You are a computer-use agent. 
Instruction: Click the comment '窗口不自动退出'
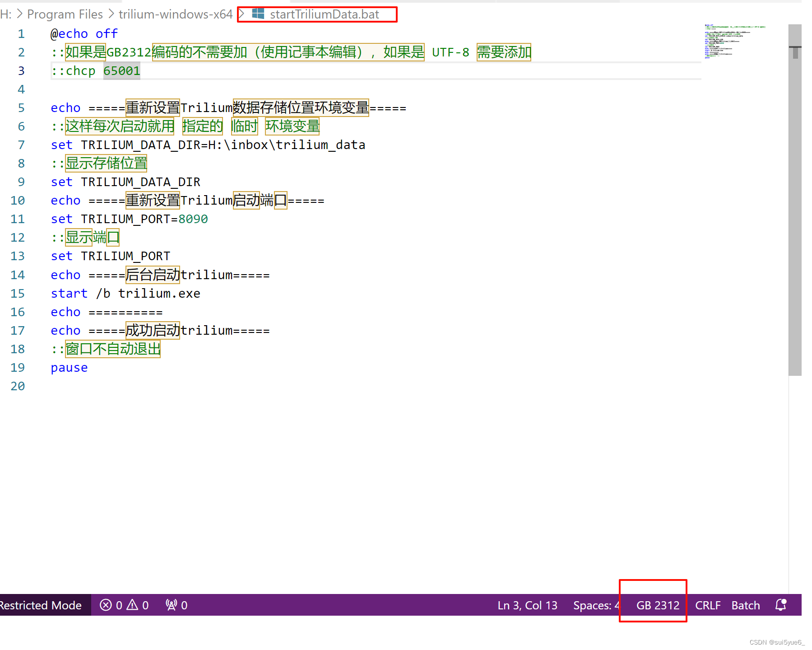click(x=113, y=349)
